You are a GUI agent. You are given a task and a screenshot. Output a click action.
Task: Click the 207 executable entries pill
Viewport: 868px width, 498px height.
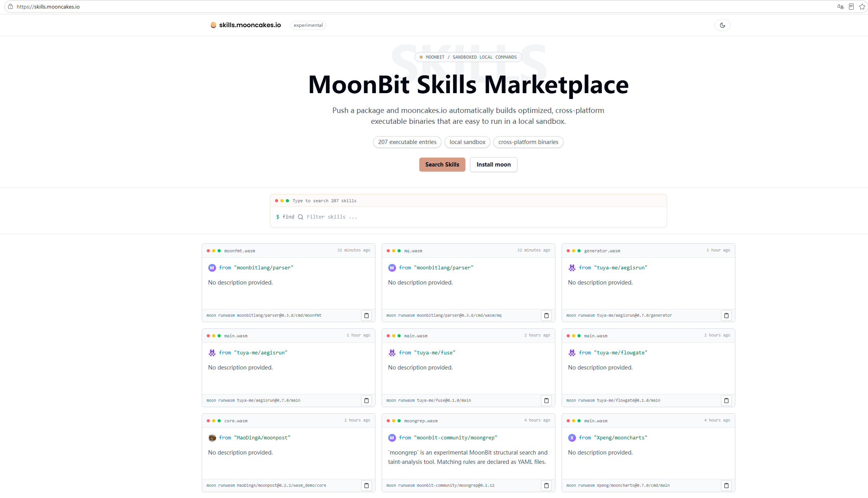pos(407,142)
